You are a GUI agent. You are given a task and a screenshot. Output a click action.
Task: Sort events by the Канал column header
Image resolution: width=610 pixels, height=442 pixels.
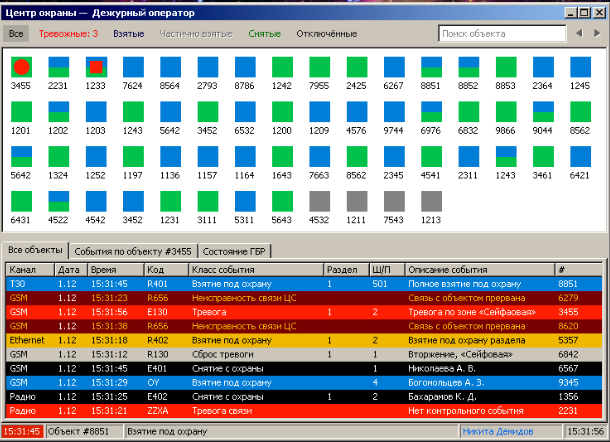tap(30, 270)
